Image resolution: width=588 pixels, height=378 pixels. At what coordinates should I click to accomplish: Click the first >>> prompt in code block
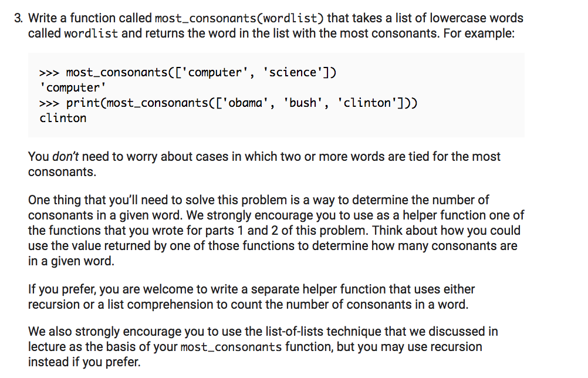coord(49,72)
